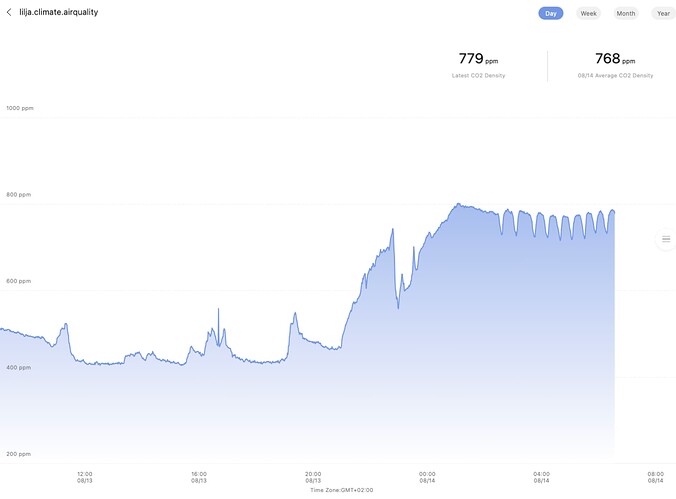Screen dimensions: 676x499
Task: Click the 800 ppm gridline label
Action: pos(19,194)
